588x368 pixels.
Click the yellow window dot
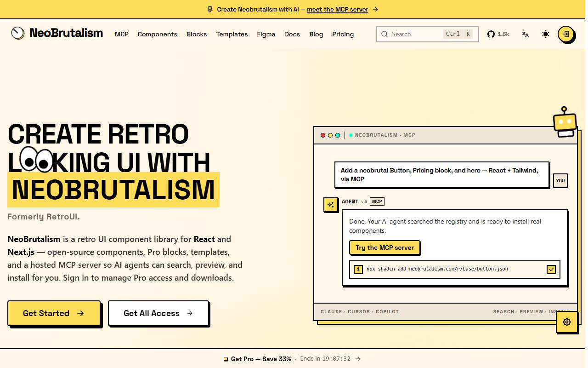[330, 135]
